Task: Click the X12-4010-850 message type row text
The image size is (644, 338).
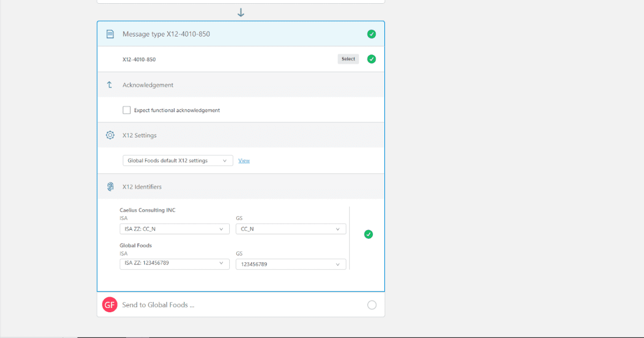Action: pyautogui.click(x=139, y=60)
